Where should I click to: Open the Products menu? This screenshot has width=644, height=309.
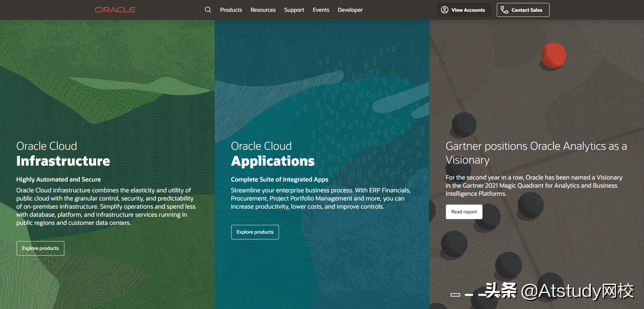[x=231, y=10]
